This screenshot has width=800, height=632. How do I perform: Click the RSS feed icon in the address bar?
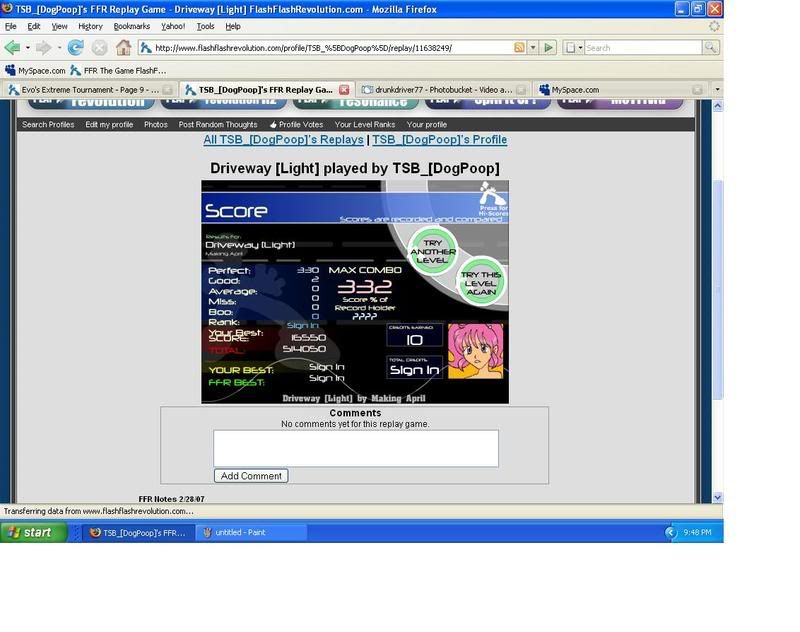[519, 47]
